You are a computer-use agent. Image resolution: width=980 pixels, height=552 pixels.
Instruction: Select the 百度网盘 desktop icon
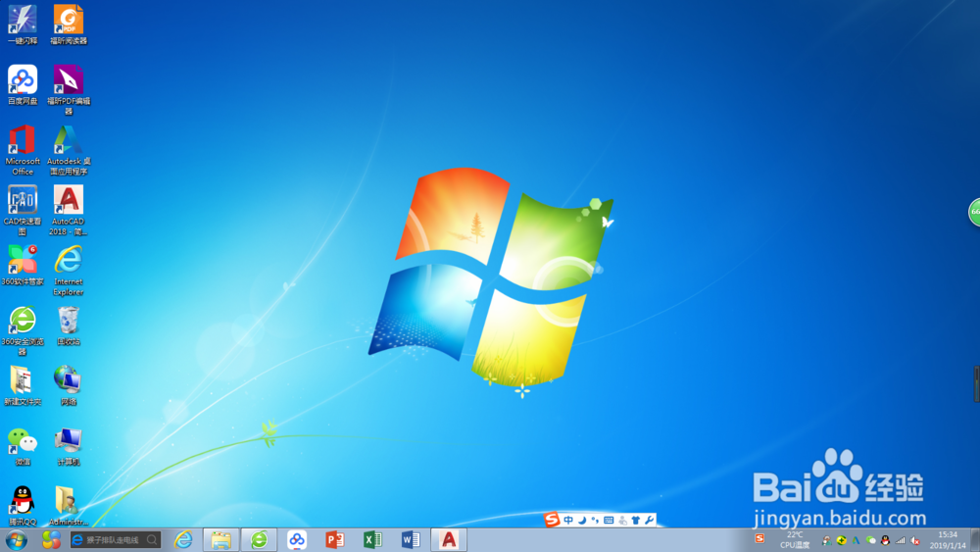pos(23,84)
